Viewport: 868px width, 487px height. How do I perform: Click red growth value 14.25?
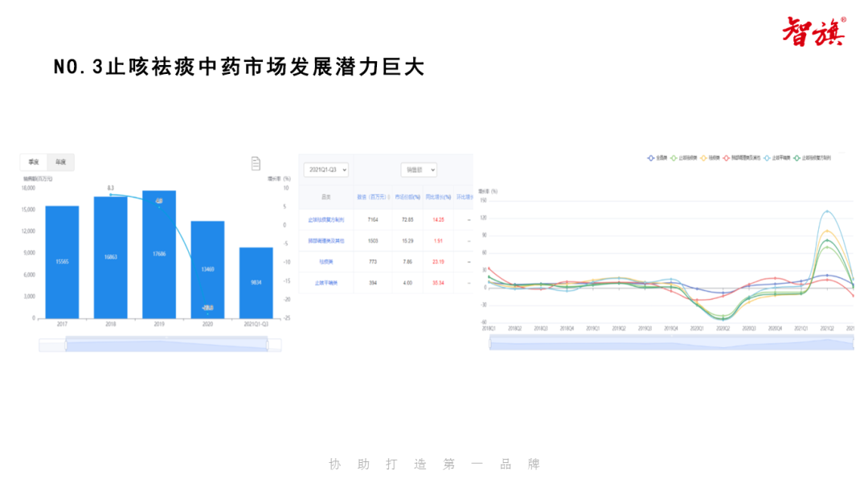[438, 220]
